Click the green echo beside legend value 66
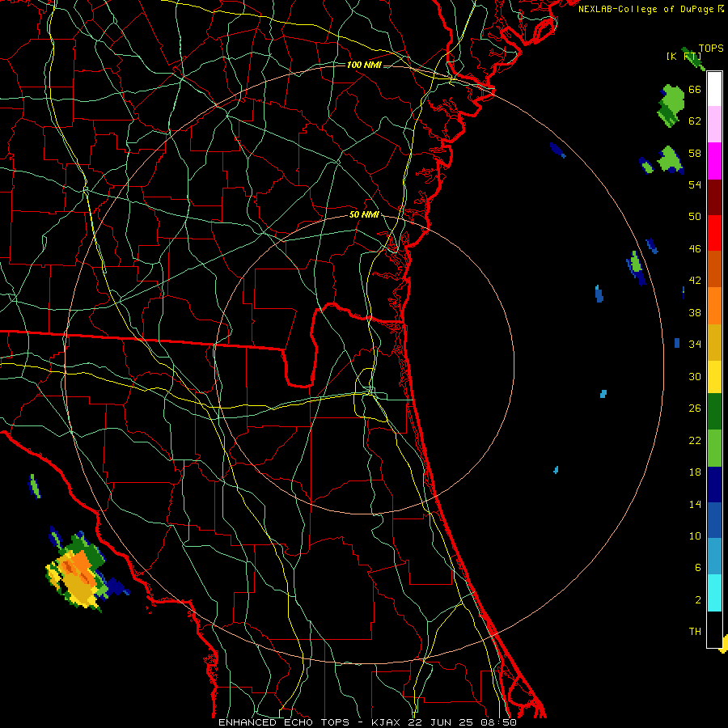The image size is (728, 728). pyautogui.click(x=671, y=105)
